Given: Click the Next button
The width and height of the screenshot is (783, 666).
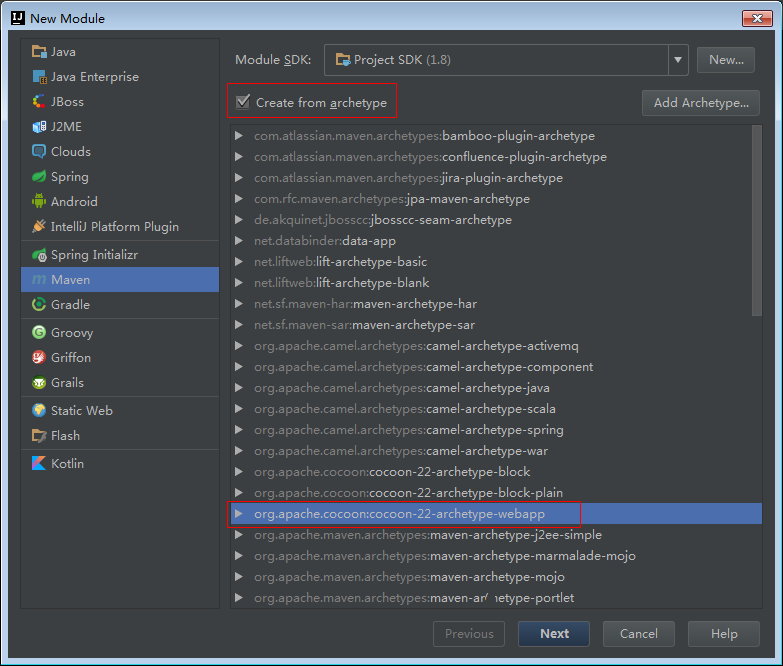Looking at the screenshot, I should point(554,634).
